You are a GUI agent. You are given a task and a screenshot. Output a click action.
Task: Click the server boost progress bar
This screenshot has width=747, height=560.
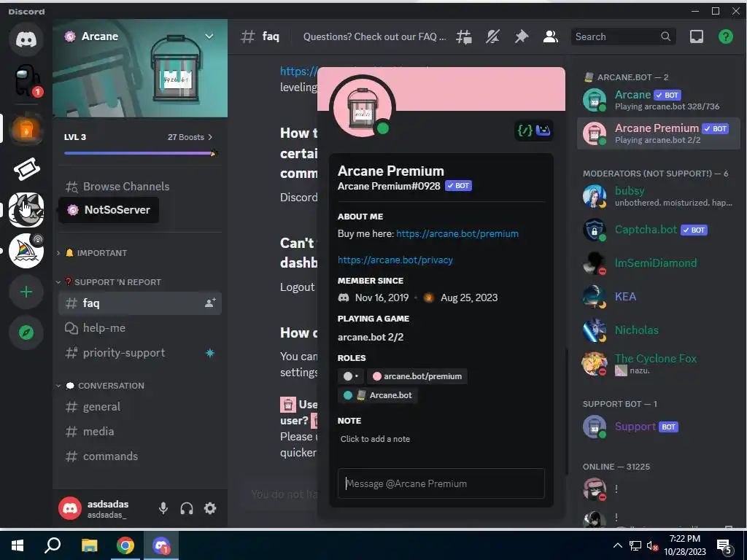[x=140, y=153]
